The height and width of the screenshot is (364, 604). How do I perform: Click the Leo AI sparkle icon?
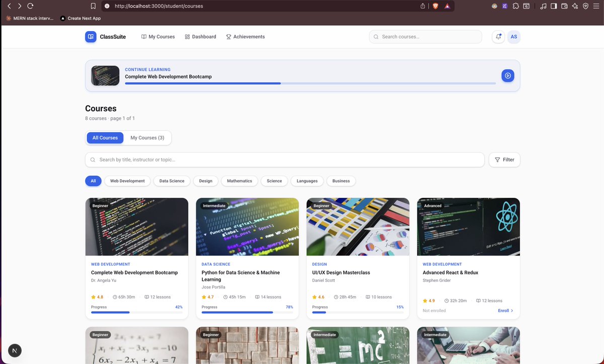(575, 6)
